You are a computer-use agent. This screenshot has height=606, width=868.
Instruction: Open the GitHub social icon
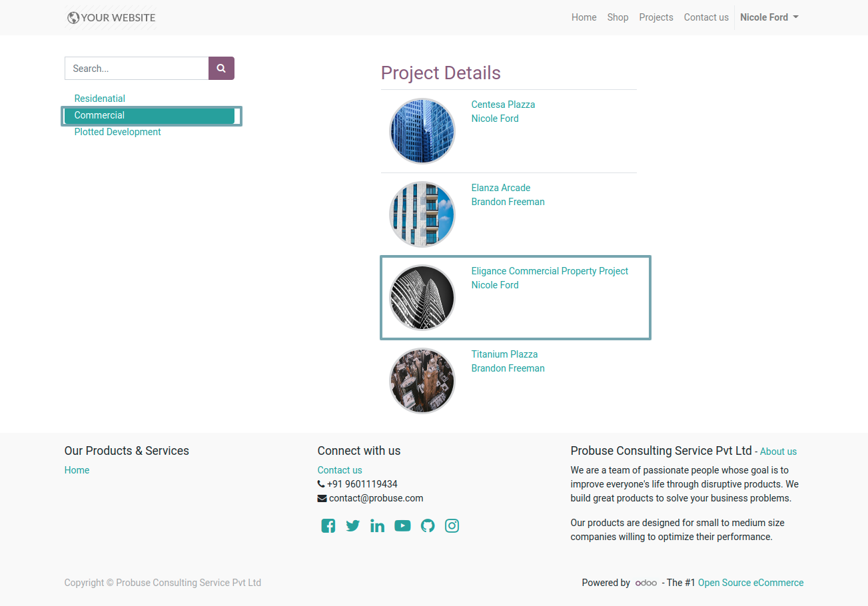(428, 526)
